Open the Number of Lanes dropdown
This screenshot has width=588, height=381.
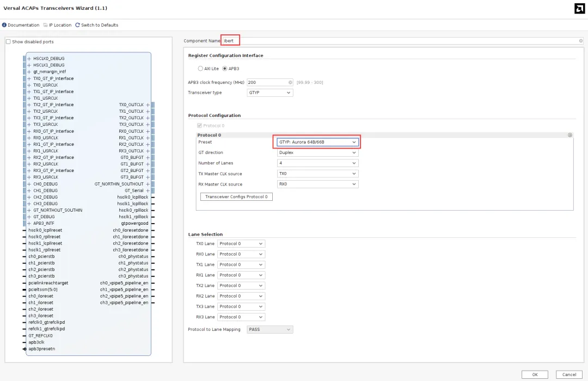coord(317,163)
